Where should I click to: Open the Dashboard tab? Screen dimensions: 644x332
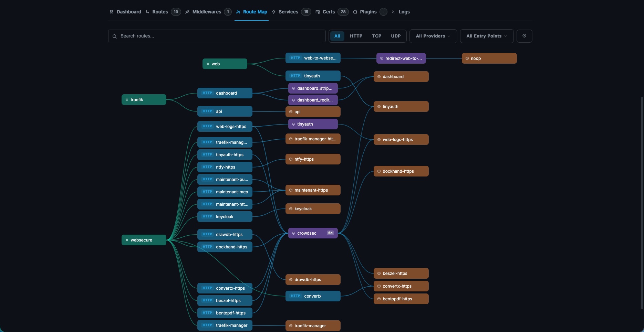pos(125,12)
